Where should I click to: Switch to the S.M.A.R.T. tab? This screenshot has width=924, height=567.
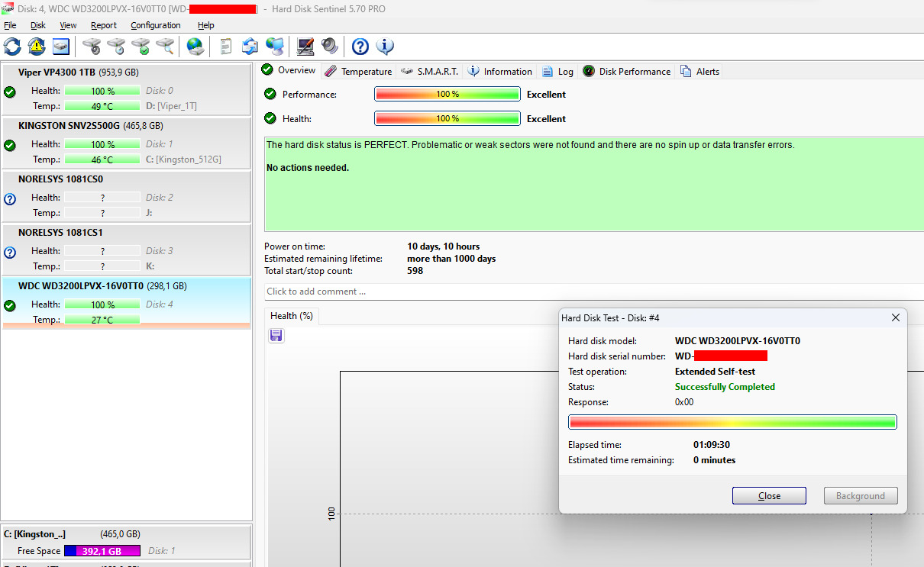pos(430,71)
